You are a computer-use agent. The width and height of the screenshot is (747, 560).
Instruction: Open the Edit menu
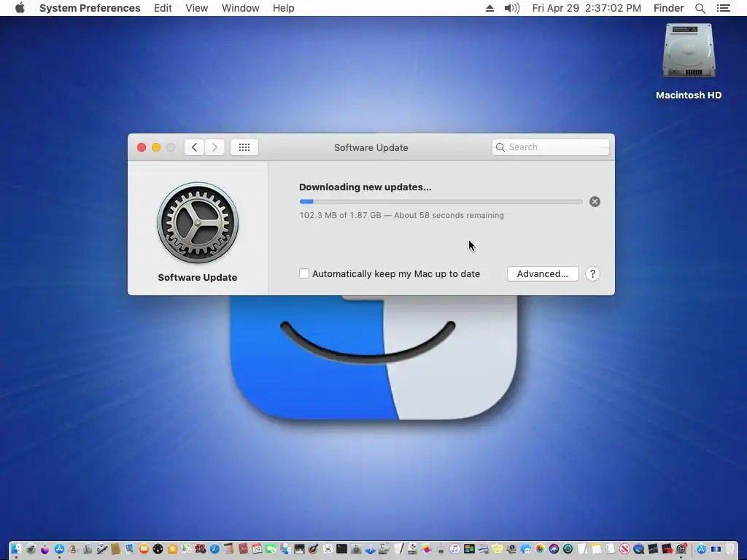tap(163, 8)
